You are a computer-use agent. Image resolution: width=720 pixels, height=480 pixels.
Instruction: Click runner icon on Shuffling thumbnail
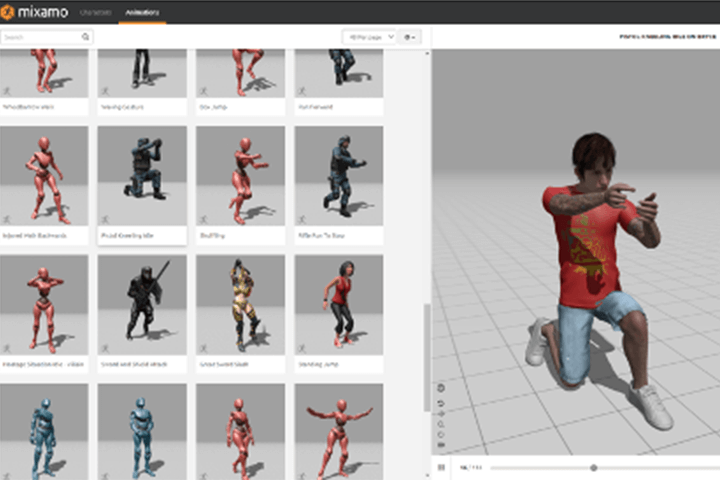coord(203,220)
